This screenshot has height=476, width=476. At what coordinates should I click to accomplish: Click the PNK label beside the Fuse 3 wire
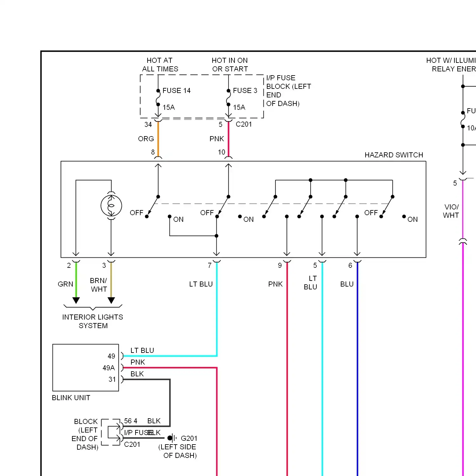(217, 139)
